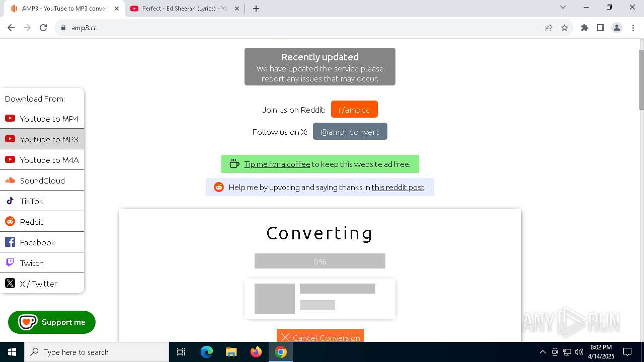
Task: Show hidden system tray icons chevron
Action: coord(542,352)
